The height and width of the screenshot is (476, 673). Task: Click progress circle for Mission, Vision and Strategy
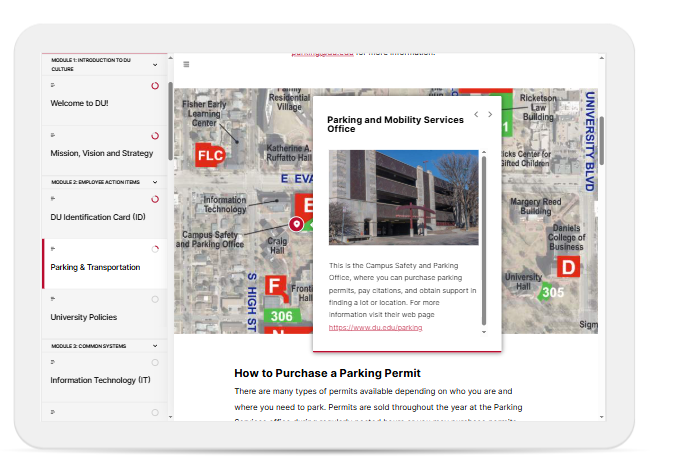tap(155, 136)
